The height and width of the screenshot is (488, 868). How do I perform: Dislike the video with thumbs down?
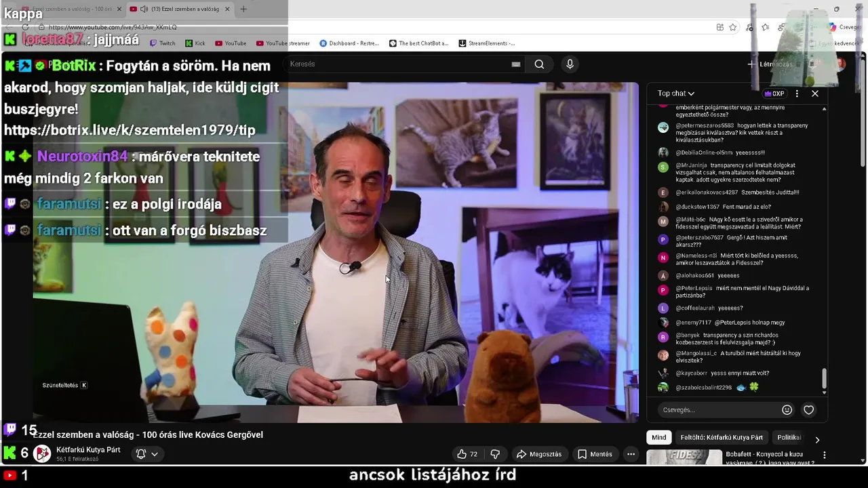tap(495, 454)
